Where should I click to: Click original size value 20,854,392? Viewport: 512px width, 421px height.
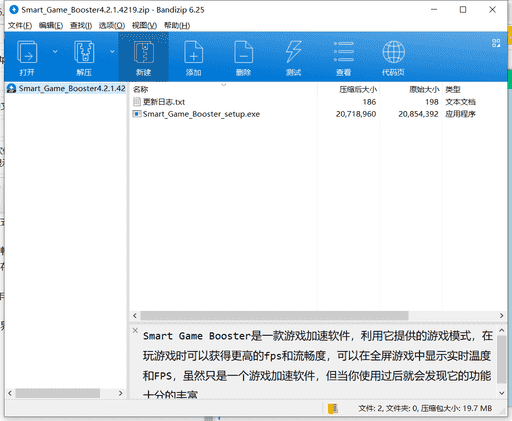pyautogui.click(x=418, y=114)
